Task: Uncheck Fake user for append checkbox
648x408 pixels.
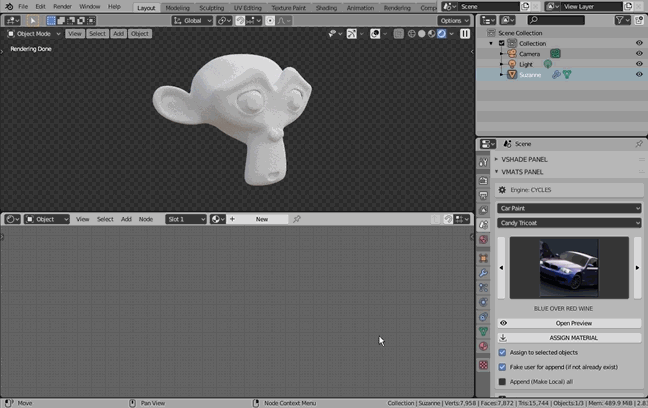Action: [x=502, y=367]
